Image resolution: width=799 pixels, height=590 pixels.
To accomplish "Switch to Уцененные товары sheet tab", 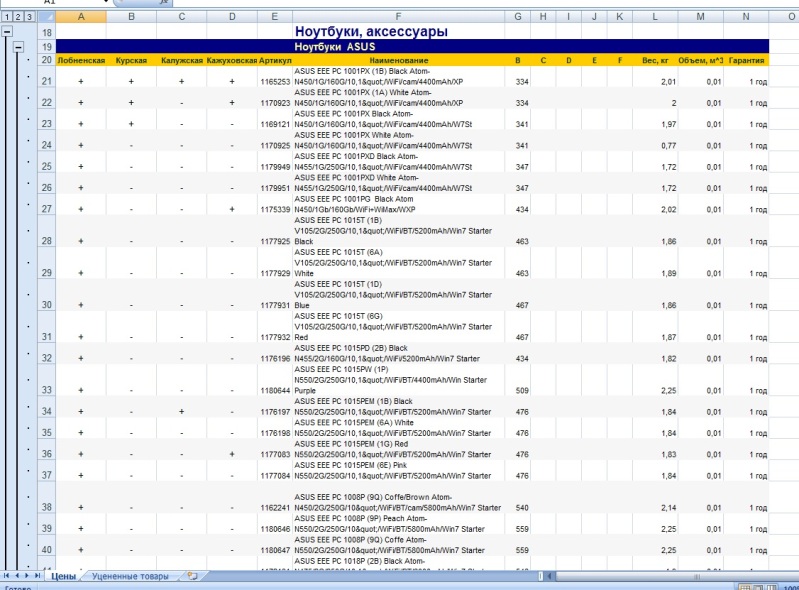I will [130, 576].
